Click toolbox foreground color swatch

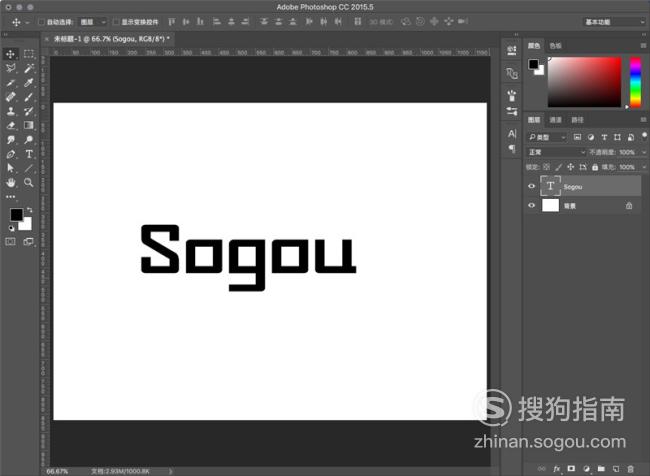click(x=17, y=215)
